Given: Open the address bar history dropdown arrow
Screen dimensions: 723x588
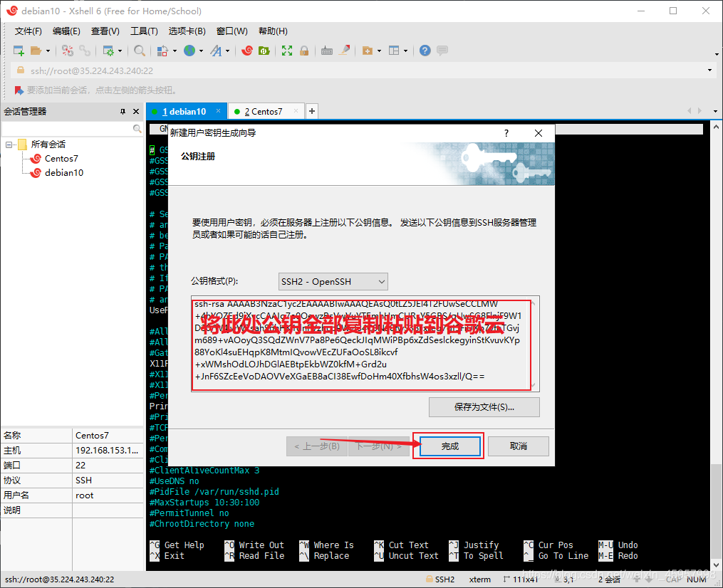Looking at the screenshot, I should coord(709,70).
